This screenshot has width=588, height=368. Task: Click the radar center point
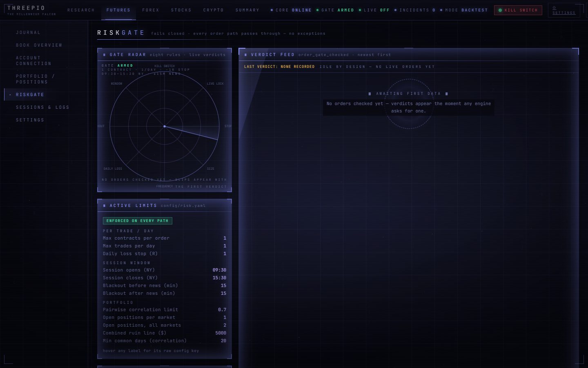pos(165,126)
